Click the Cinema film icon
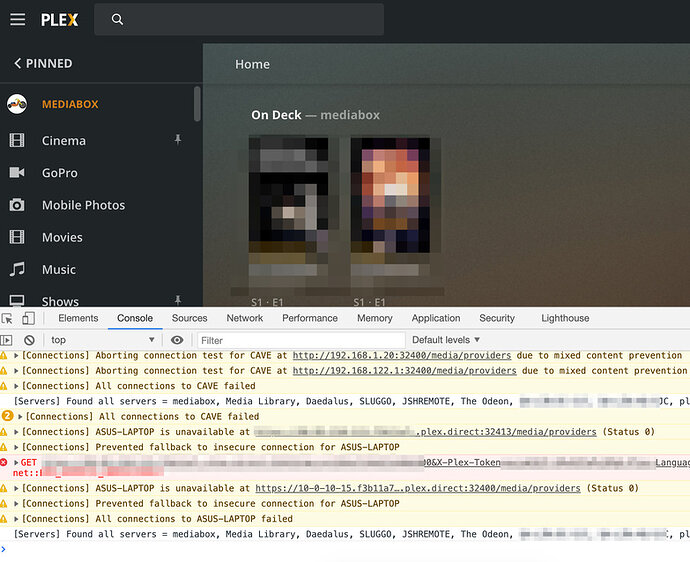The image size is (690, 562). coord(17,140)
